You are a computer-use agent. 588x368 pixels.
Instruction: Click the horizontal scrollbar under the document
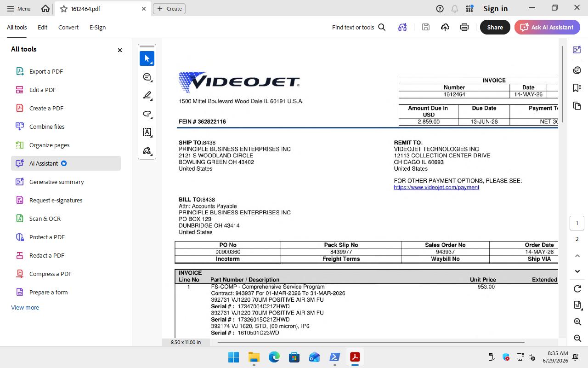[371, 342]
